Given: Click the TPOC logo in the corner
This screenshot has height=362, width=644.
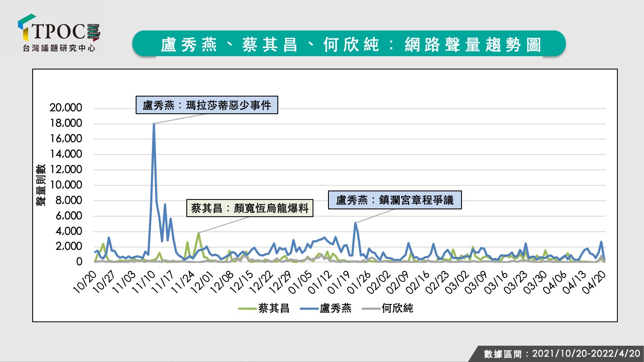Looking at the screenshot, I should point(59,33).
